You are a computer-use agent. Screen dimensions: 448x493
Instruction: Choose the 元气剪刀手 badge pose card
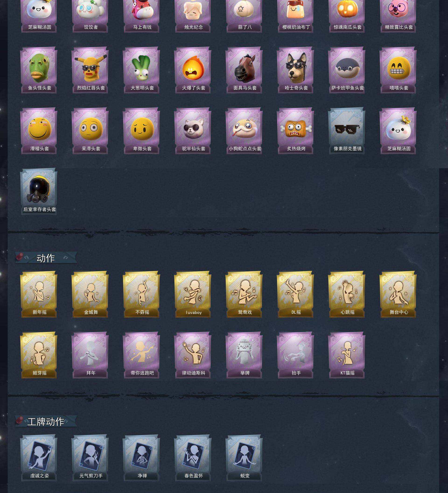[90, 458]
